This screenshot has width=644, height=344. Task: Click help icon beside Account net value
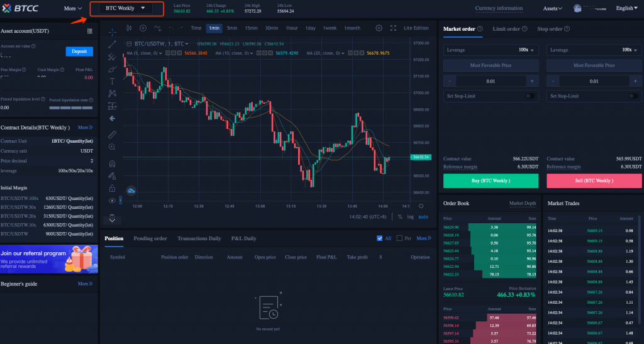[x=34, y=47]
